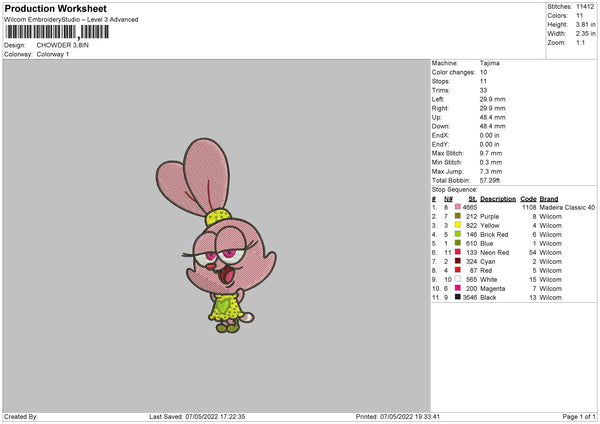Click the Right: extent label

(440, 108)
